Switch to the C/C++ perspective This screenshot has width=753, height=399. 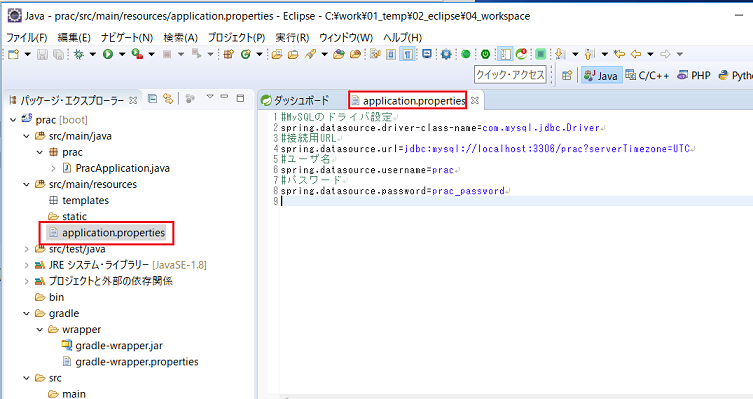pos(648,75)
